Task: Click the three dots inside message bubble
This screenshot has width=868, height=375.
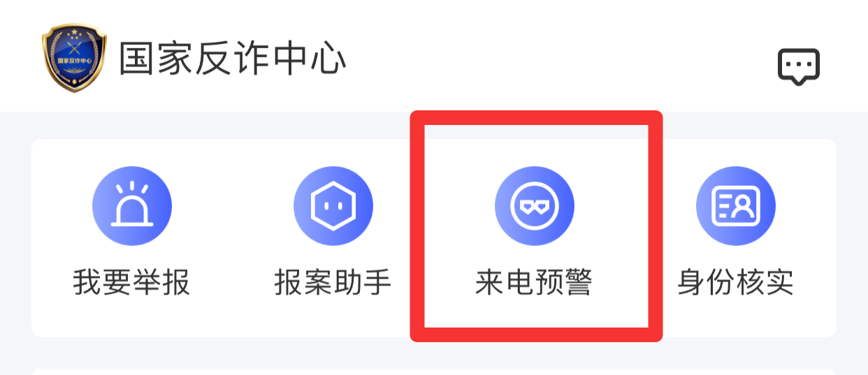Action: click(x=799, y=64)
